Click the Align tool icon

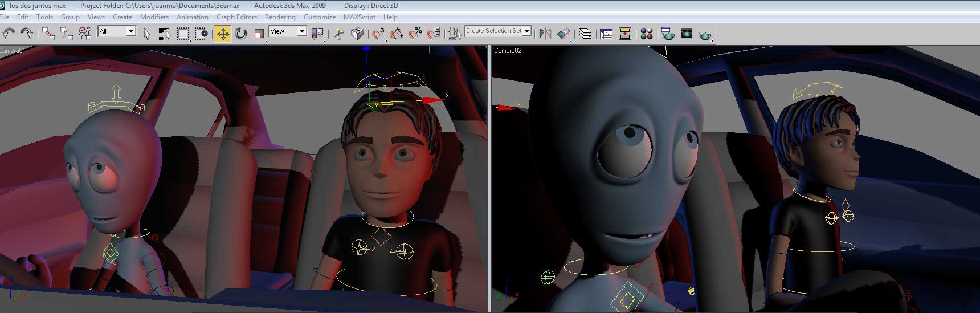point(563,34)
